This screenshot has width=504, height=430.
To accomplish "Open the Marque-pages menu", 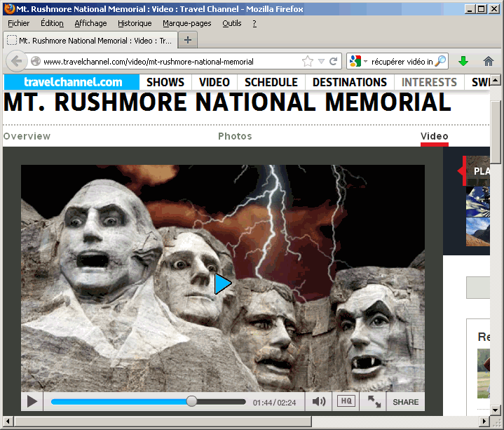I will click(x=186, y=23).
